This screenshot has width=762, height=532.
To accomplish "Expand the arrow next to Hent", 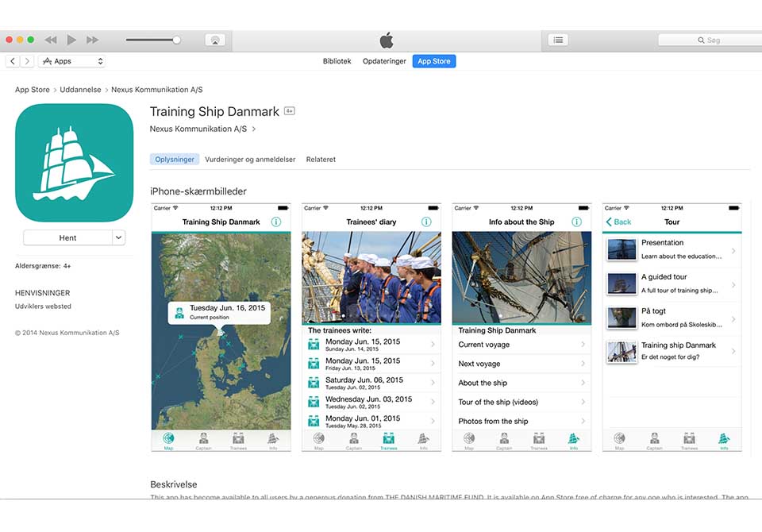I will point(118,237).
